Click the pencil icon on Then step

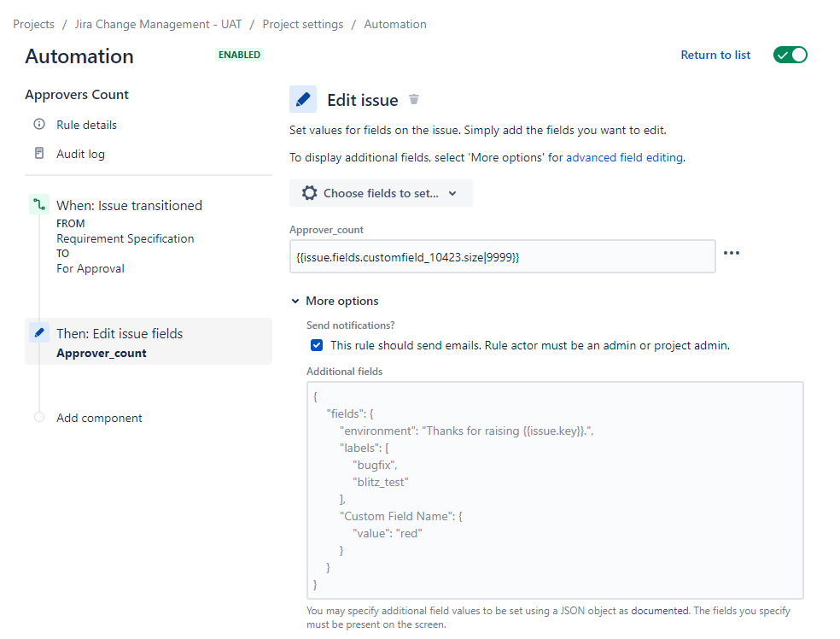pos(39,333)
